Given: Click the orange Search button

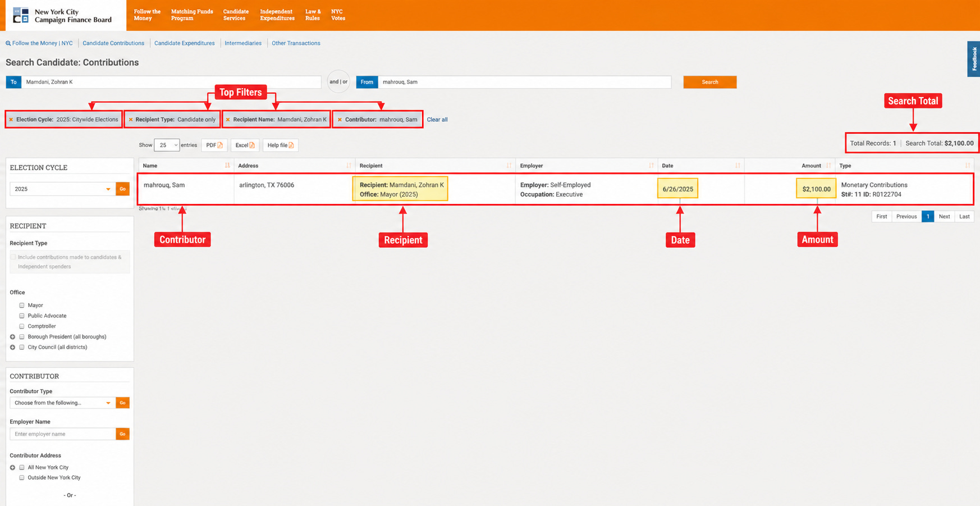Looking at the screenshot, I should coord(710,82).
